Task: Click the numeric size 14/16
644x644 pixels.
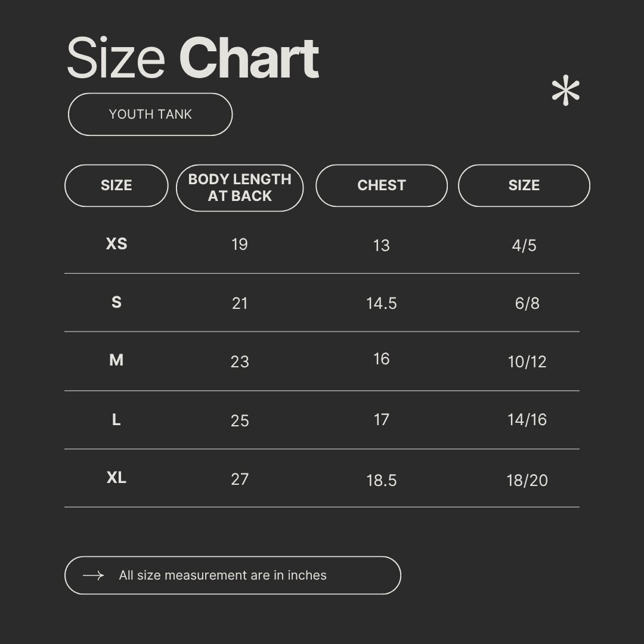Action: click(x=527, y=420)
